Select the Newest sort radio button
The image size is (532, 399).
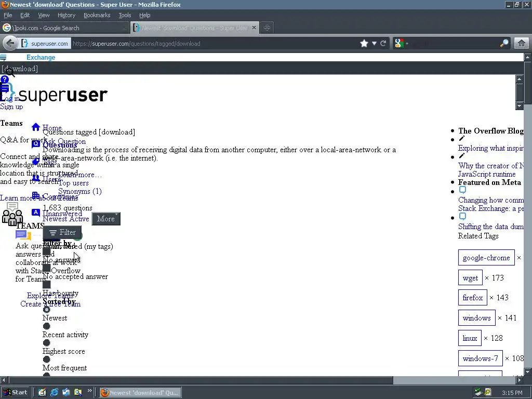click(46, 310)
